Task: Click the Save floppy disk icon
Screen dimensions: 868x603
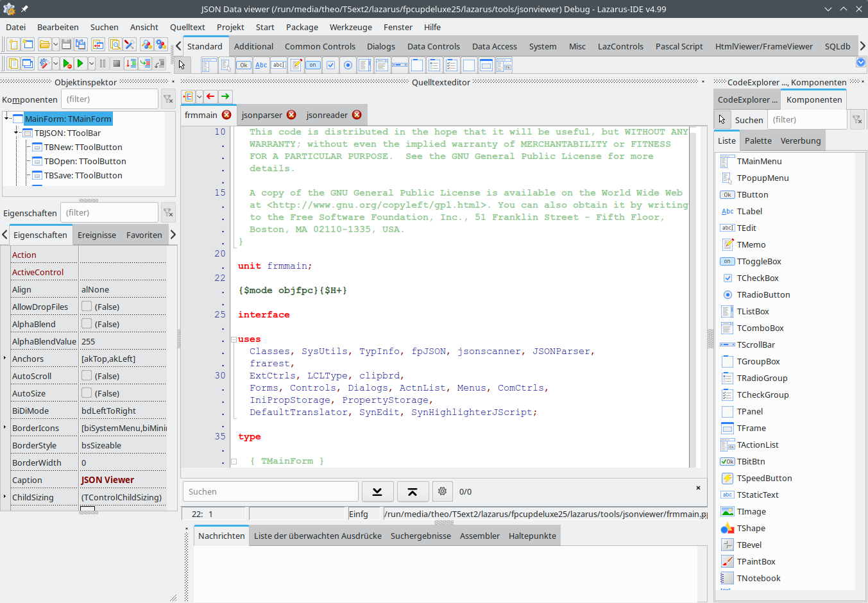Action: pyautogui.click(x=66, y=44)
